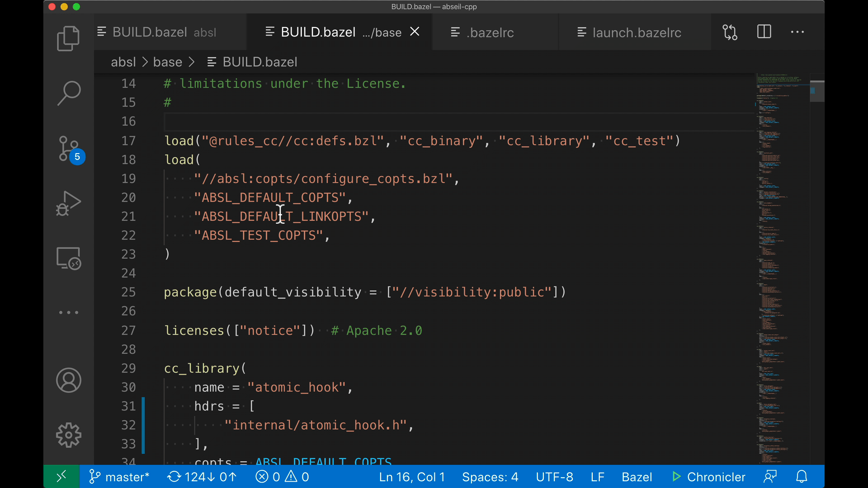
Task: Click the base folder breadcrumb
Action: pos(167,62)
